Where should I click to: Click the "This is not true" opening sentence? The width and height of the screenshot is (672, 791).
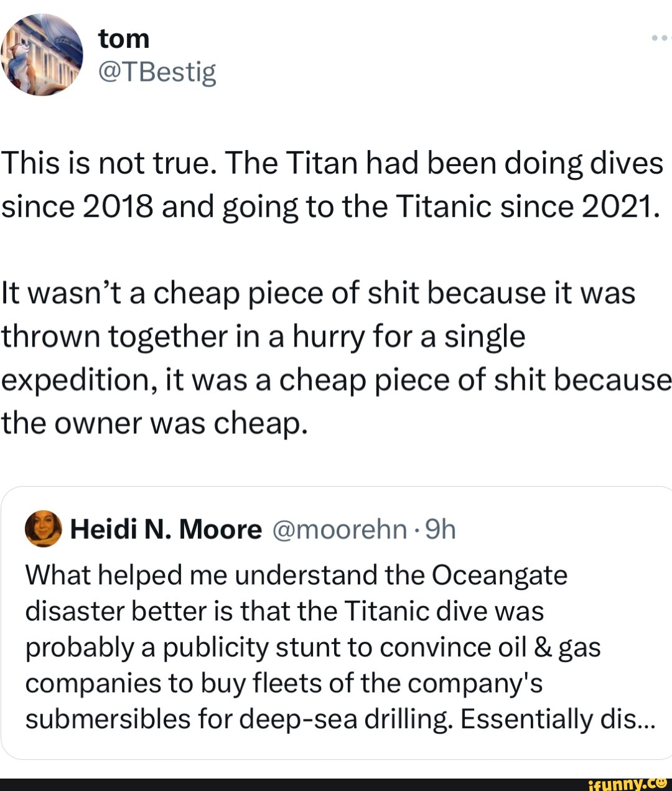[108, 164]
